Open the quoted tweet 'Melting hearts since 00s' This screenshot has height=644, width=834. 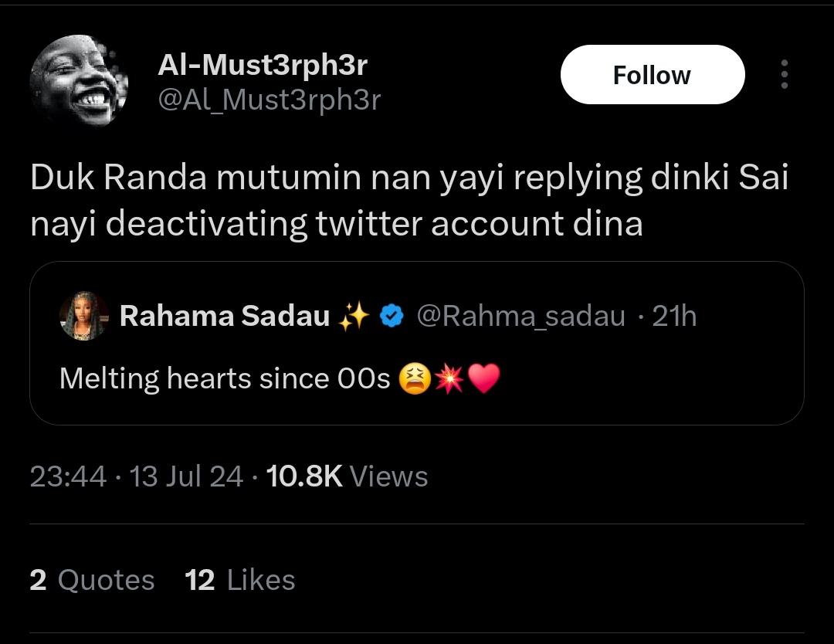click(x=416, y=343)
